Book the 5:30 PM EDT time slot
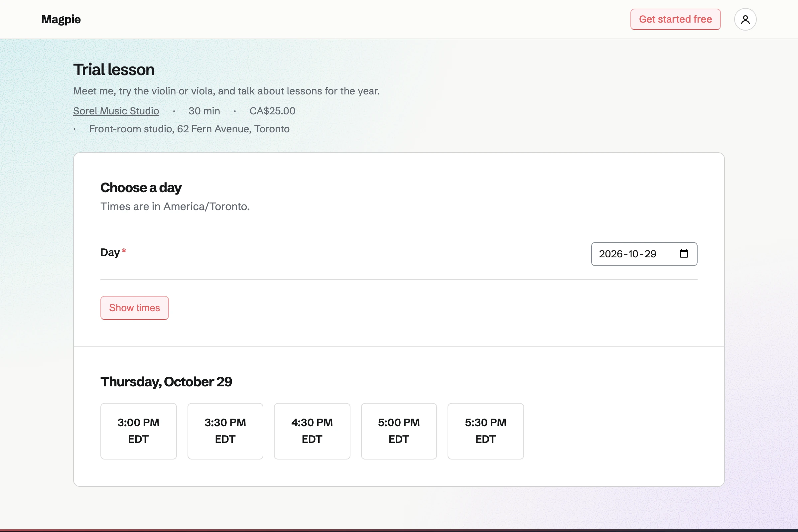 point(485,431)
